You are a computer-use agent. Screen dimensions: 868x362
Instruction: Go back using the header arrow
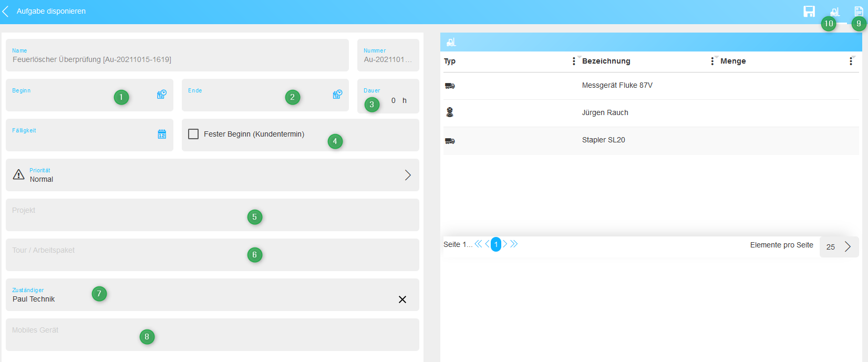click(5, 11)
